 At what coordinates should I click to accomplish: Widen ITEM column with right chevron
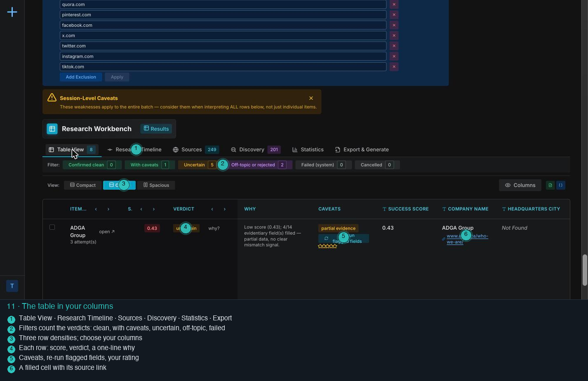tap(108, 209)
